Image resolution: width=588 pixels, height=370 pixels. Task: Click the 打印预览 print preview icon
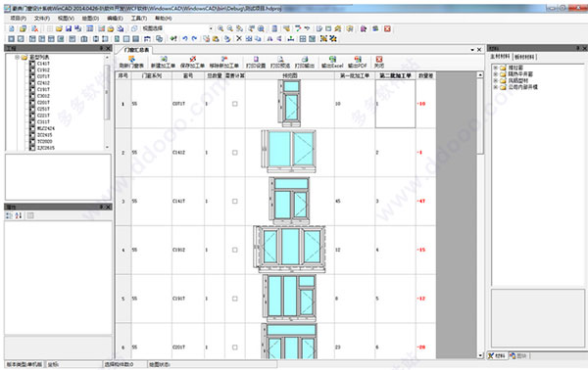pyautogui.click(x=280, y=60)
